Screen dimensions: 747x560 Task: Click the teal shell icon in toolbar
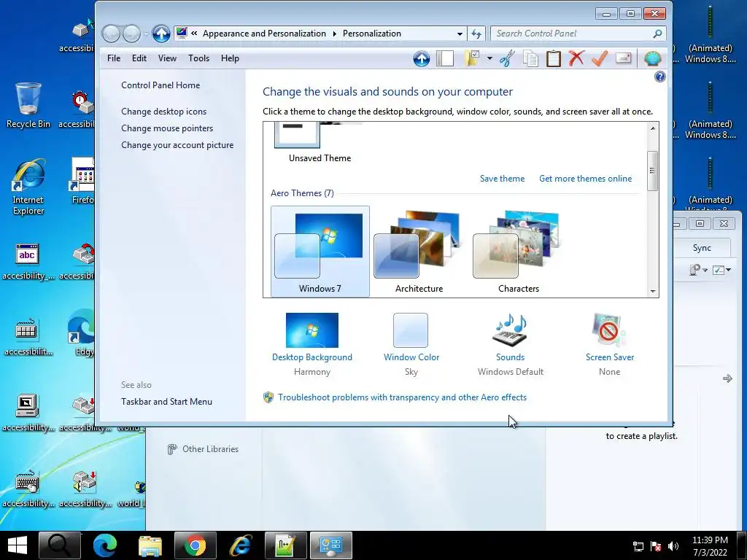click(652, 58)
